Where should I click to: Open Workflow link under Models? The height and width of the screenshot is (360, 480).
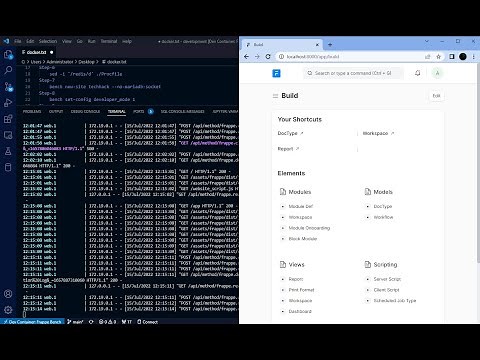tap(383, 217)
